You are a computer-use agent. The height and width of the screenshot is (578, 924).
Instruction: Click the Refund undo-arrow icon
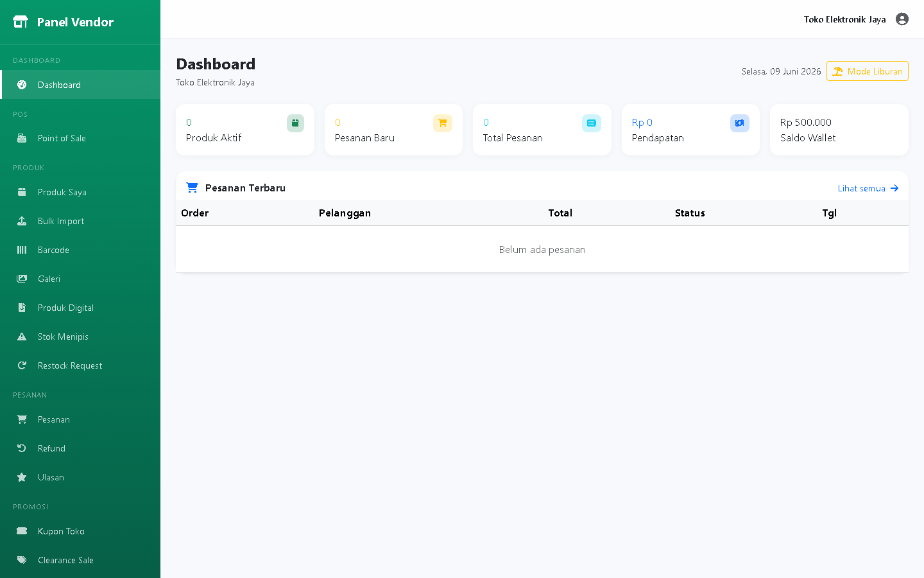point(22,448)
